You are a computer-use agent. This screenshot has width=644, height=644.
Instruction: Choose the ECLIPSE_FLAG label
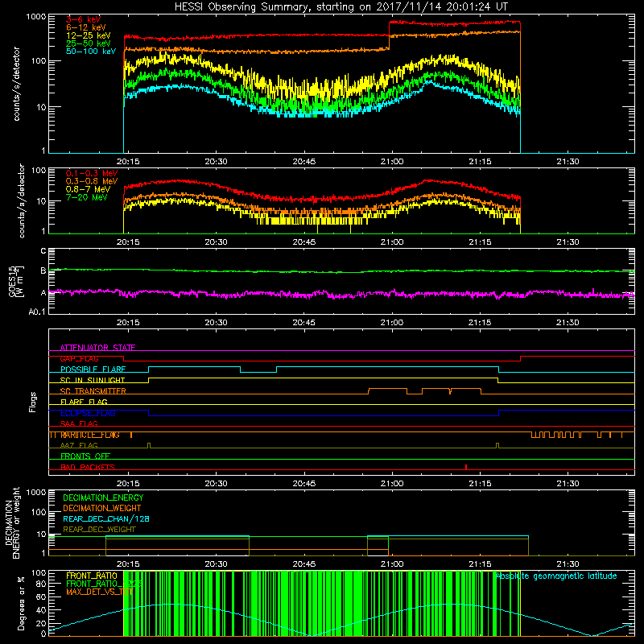pyautogui.click(x=88, y=413)
